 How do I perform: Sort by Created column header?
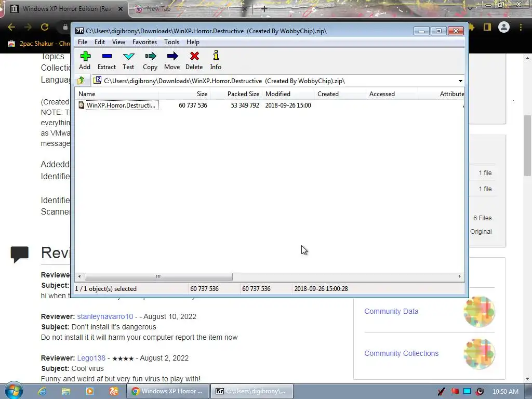[340, 94]
